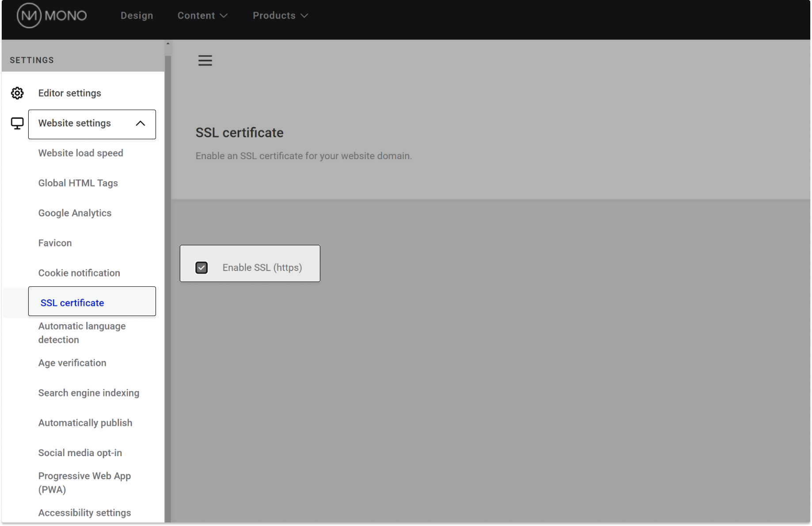Go to Cookie notification settings
The width and height of the screenshot is (812, 526).
(x=79, y=273)
